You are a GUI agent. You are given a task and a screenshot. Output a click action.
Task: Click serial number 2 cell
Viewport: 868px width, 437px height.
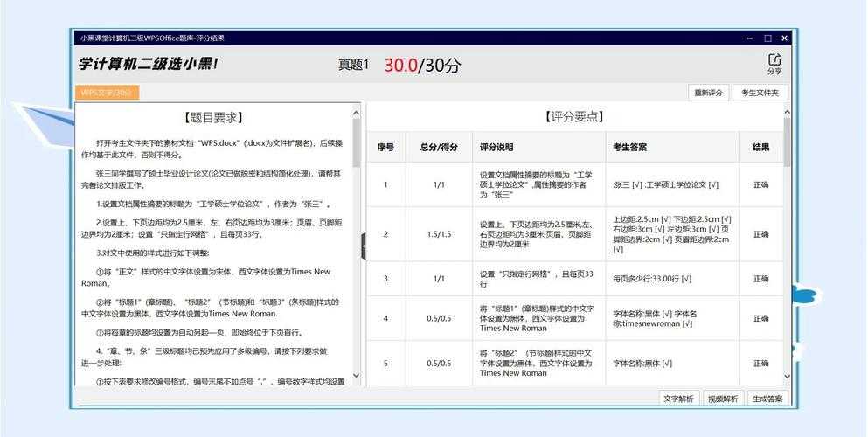(385, 234)
